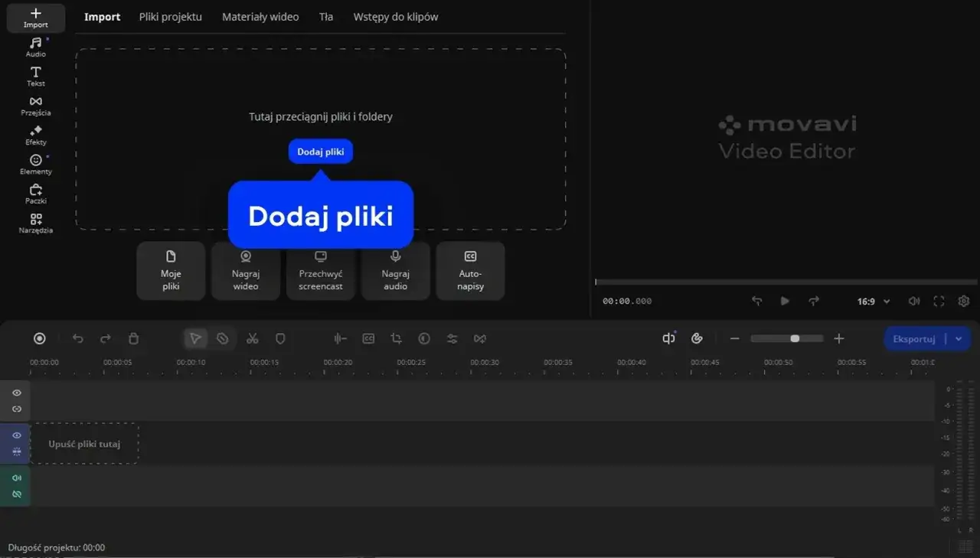Screen dimensions: 980x558
Task: Click the CC captions icon in the timeline toolbar
Action: coord(368,338)
